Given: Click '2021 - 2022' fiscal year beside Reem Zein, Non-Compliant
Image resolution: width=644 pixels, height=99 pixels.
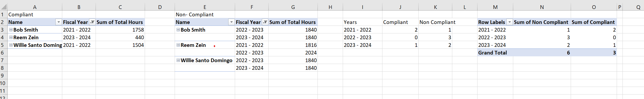Looking at the screenshot, I should pos(252,45).
